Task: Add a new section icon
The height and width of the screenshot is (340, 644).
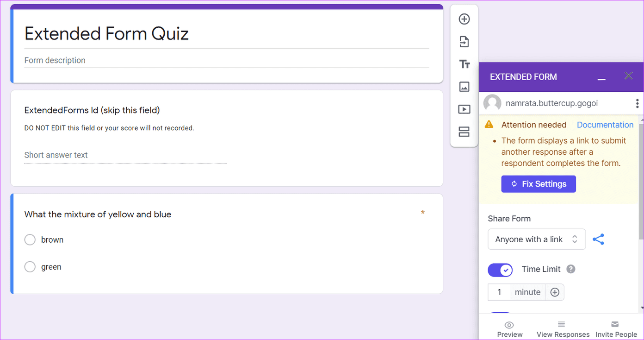Action: [464, 132]
